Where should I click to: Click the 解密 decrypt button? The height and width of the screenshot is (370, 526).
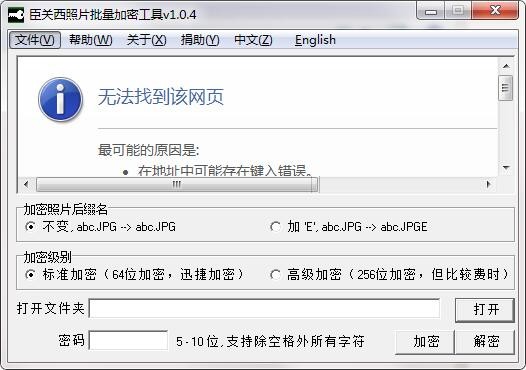pyautogui.click(x=485, y=342)
